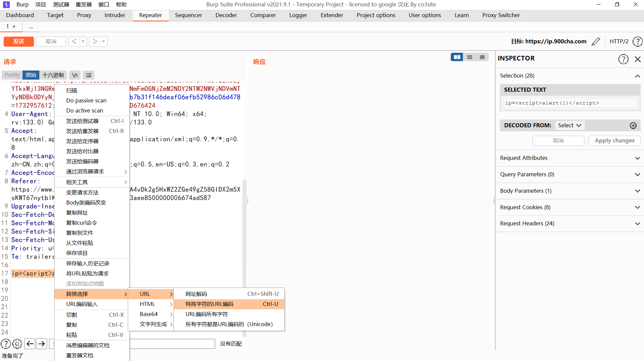Click Apply changes in Inspector
644x361 pixels.
tap(614, 140)
